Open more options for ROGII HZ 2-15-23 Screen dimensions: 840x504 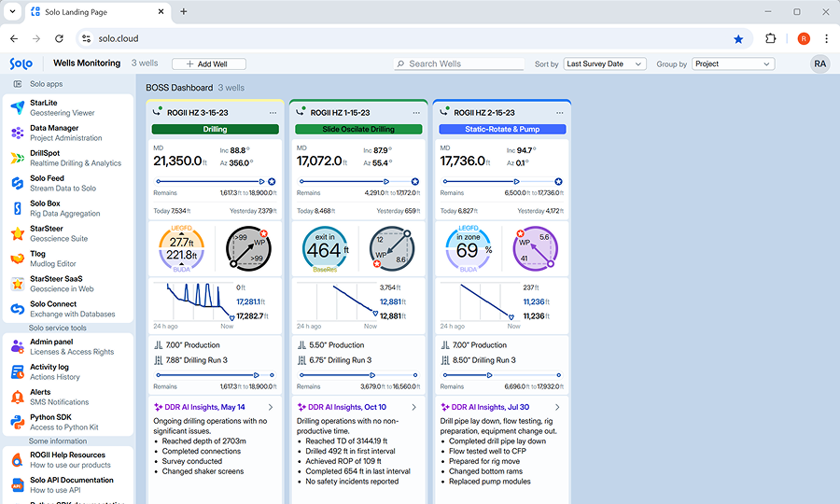point(560,113)
